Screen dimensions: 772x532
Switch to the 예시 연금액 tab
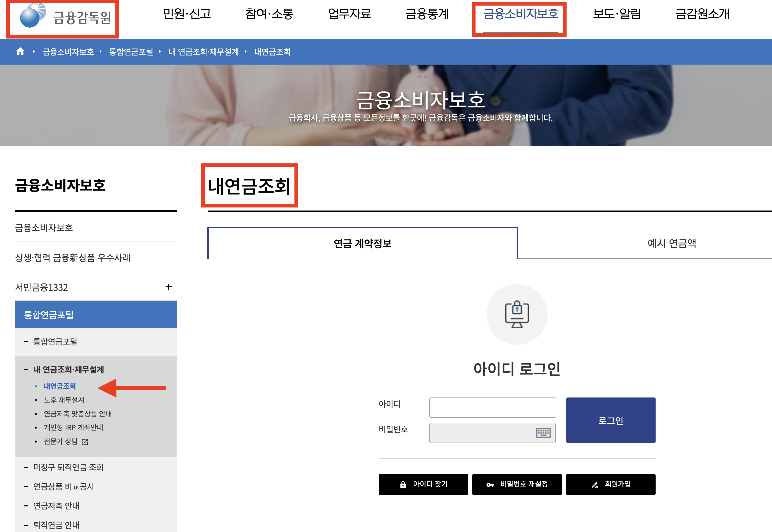(671, 243)
